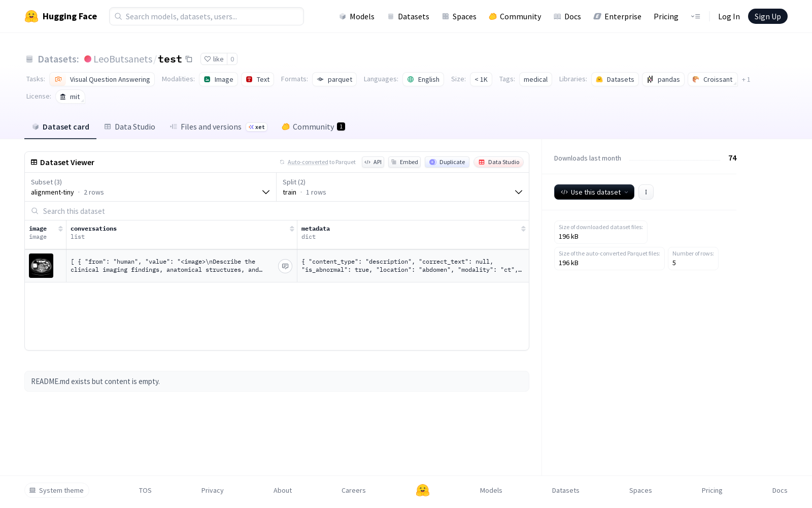Image resolution: width=812 pixels, height=508 pixels.
Task: Click the API button in Dataset Viewer
Action: [x=373, y=162]
